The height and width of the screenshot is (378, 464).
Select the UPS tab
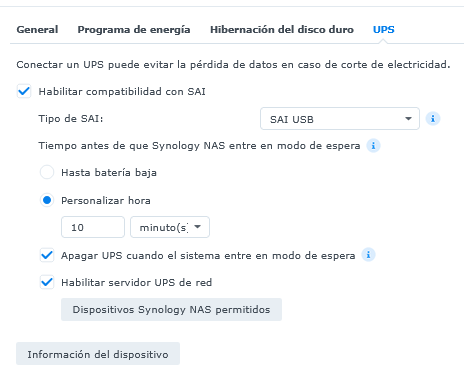click(384, 30)
